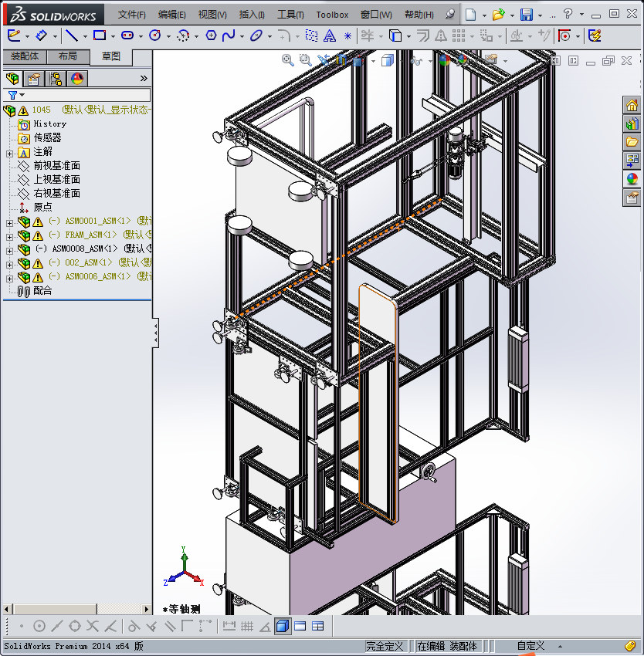
Task: Click the Plane sketch tool icon
Action: tap(311, 36)
